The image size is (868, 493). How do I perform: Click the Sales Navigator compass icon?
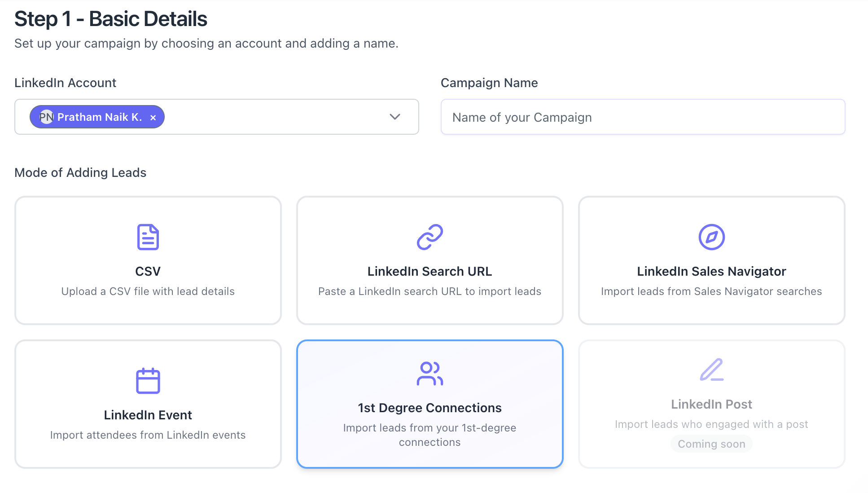coord(711,237)
